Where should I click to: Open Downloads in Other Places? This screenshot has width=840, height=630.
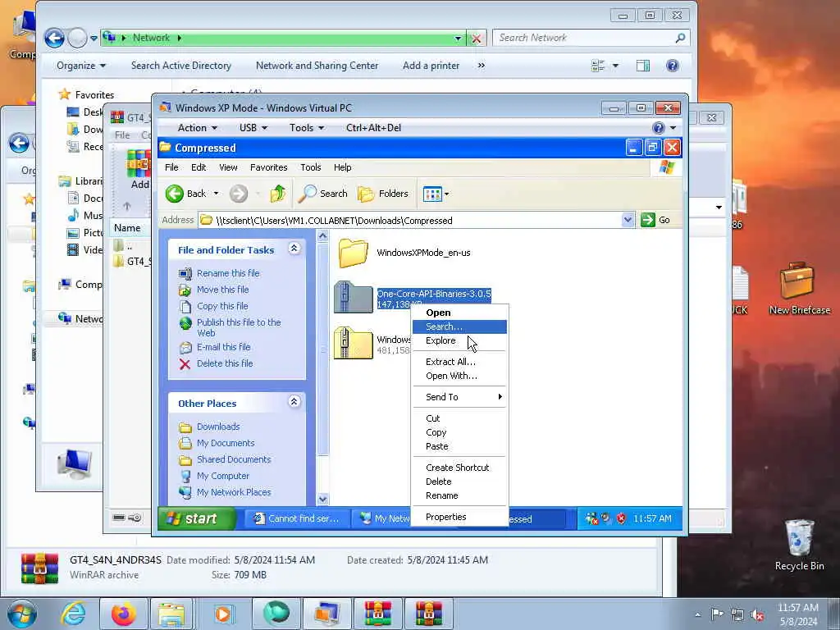pyautogui.click(x=218, y=427)
